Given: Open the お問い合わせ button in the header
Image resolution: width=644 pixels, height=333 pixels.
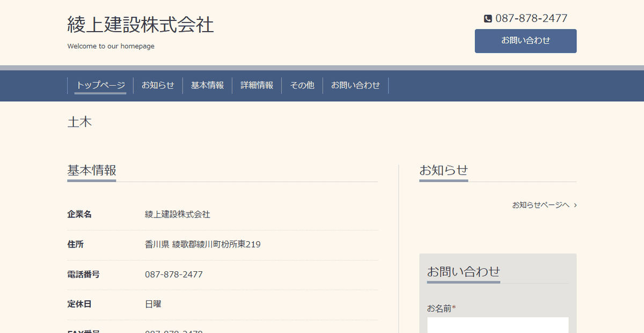Looking at the screenshot, I should coord(525,41).
